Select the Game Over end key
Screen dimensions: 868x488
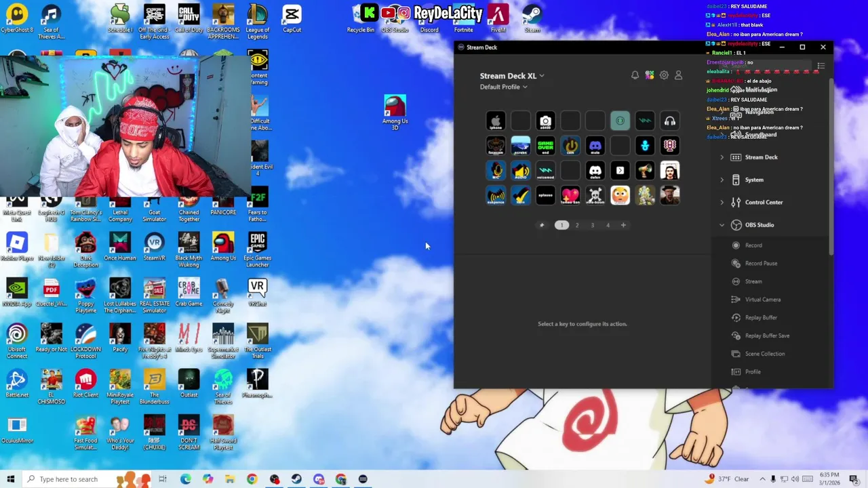coord(546,146)
